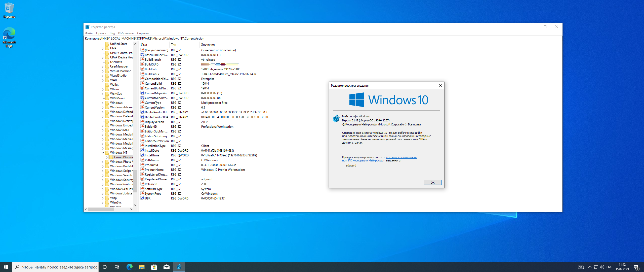Open the Microsoft Edge desktop shortcut

(x=9, y=37)
